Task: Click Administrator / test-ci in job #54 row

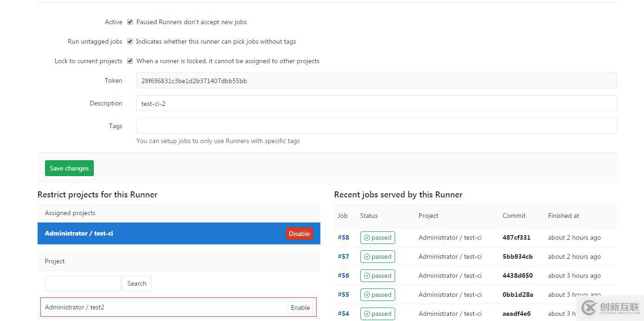Action: tap(450, 314)
